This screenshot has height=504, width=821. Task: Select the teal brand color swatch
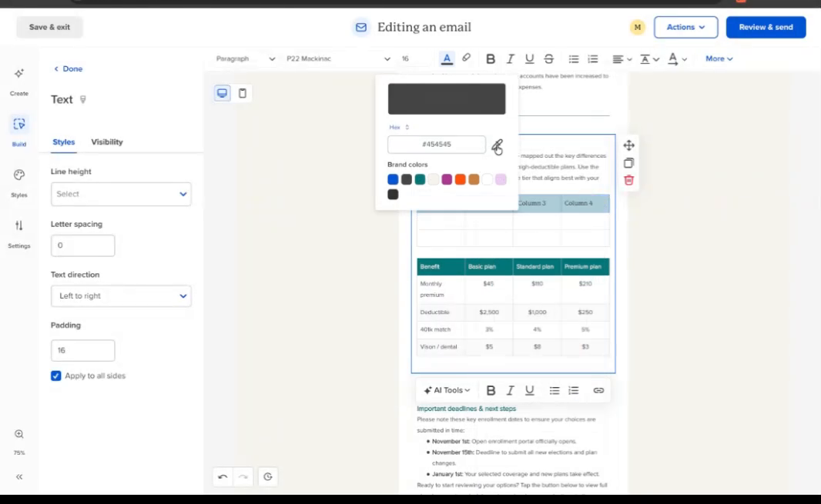click(x=420, y=179)
